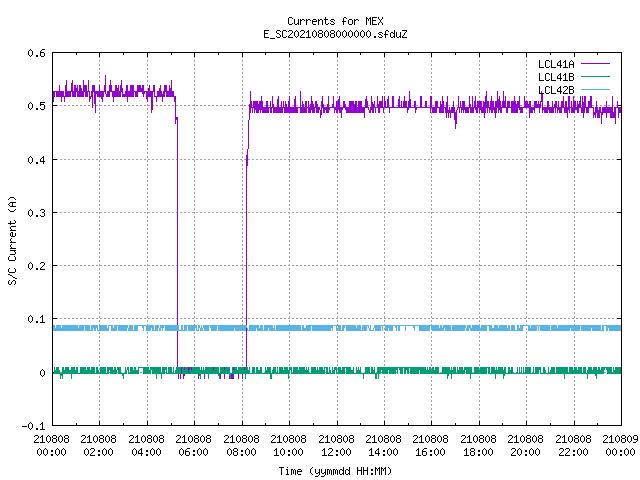The height and width of the screenshot is (480, 640).
Task: Click the 210808 02:00 x-axis tick label
Action: click(x=98, y=446)
